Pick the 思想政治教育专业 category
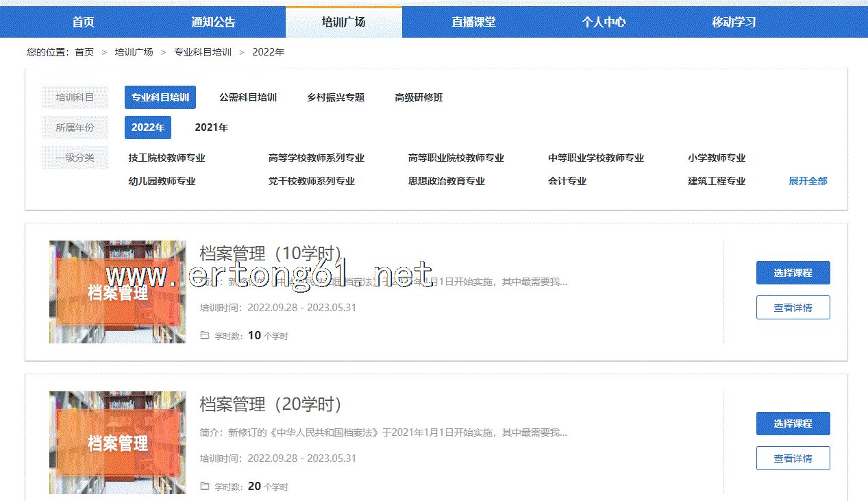 pos(447,181)
